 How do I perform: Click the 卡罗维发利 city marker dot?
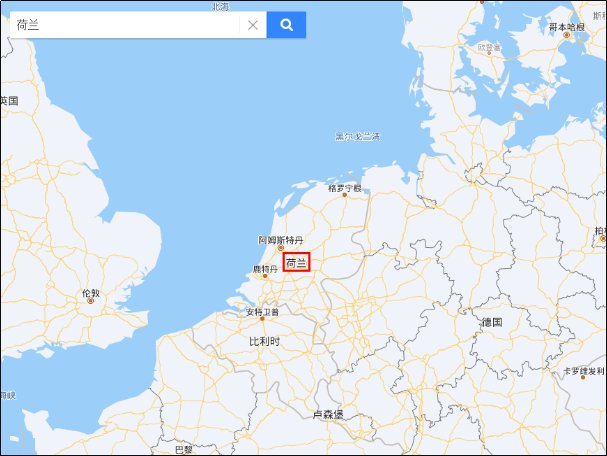(583, 377)
